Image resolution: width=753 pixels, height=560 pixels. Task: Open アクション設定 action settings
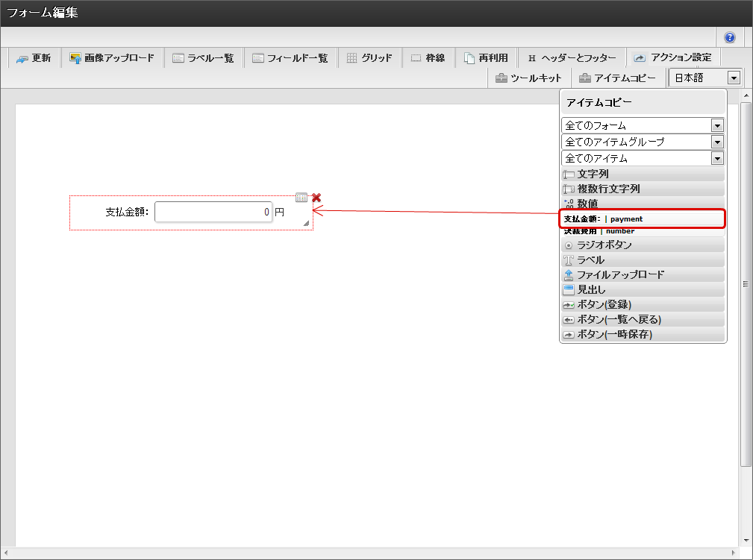[x=672, y=57]
